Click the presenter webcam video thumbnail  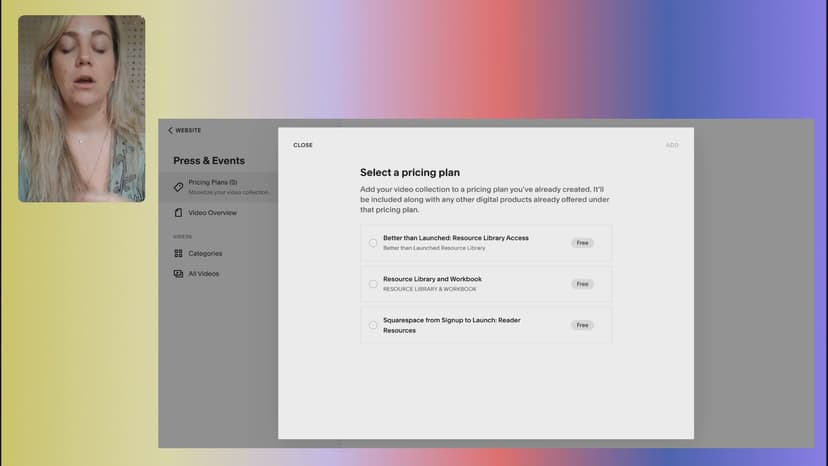click(81, 108)
